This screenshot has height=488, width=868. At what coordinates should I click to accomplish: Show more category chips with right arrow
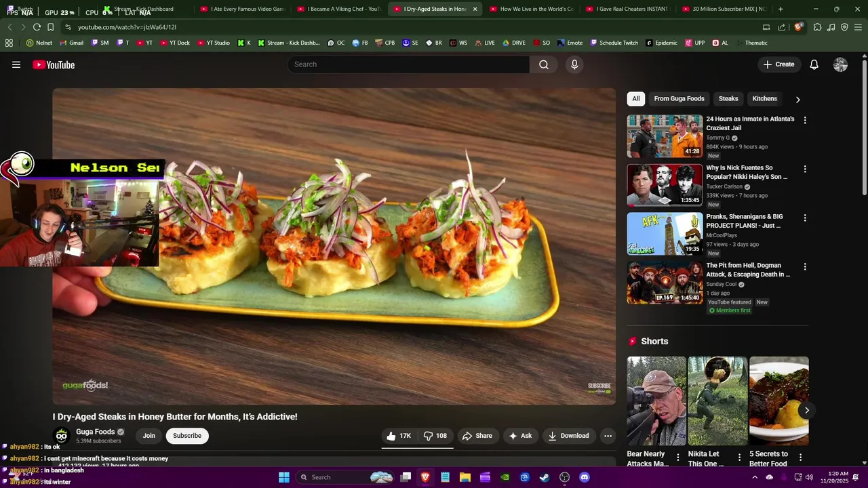pyautogui.click(x=797, y=99)
